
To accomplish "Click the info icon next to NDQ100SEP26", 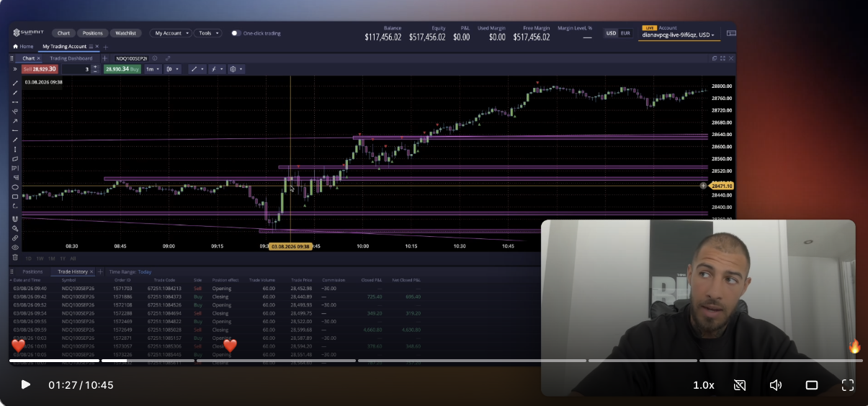I will click(155, 58).
